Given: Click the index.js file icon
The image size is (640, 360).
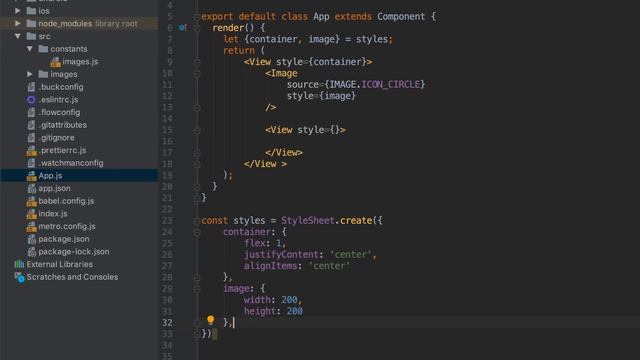Looking at the screenshot, I should (31, 214).
